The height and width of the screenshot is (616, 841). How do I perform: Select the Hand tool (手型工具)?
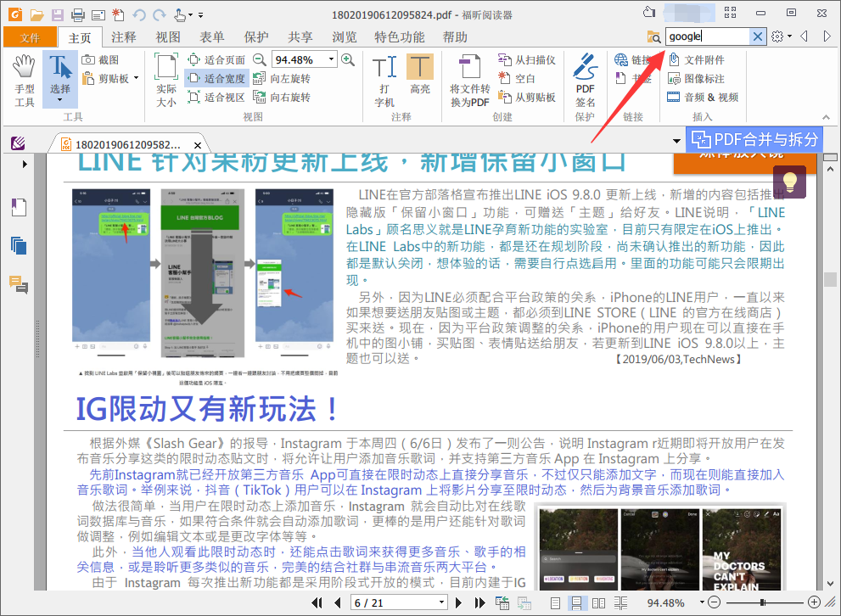point(24,81)
